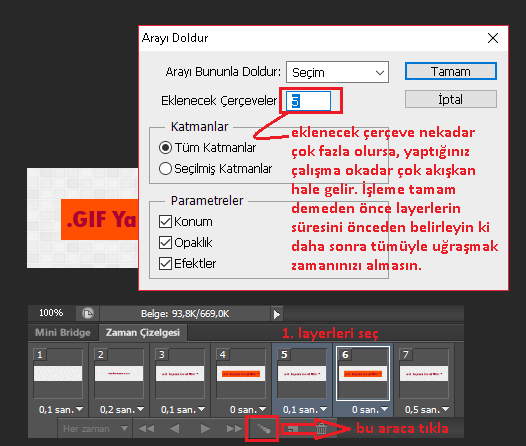Select the first frame button
This screenshot has width=526, height=446.
tap(147, 429)
